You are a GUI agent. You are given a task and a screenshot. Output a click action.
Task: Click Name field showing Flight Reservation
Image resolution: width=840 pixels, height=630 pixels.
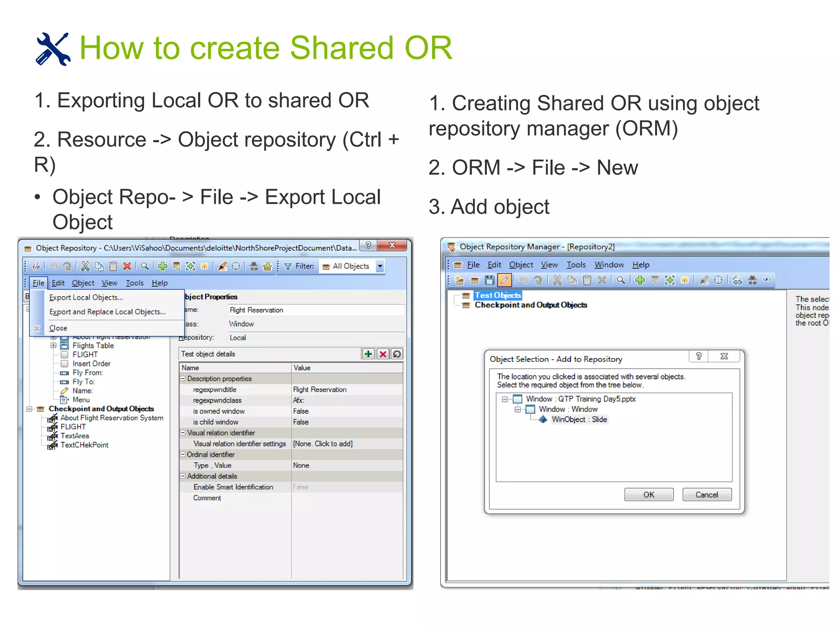coord(316,310)
